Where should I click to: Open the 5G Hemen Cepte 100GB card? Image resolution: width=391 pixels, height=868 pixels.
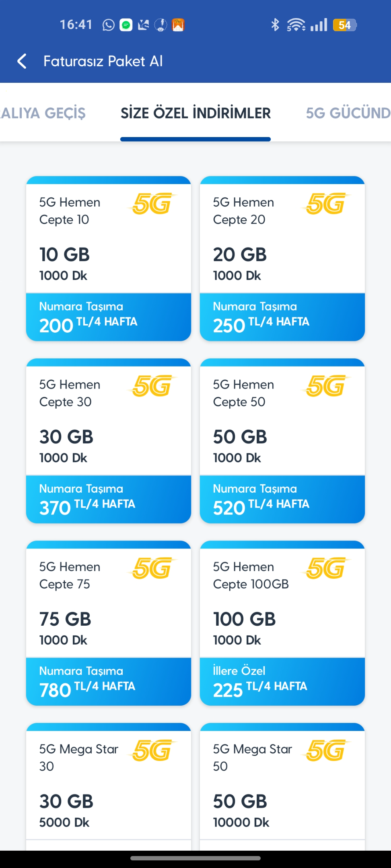click(x=282, y=623)
